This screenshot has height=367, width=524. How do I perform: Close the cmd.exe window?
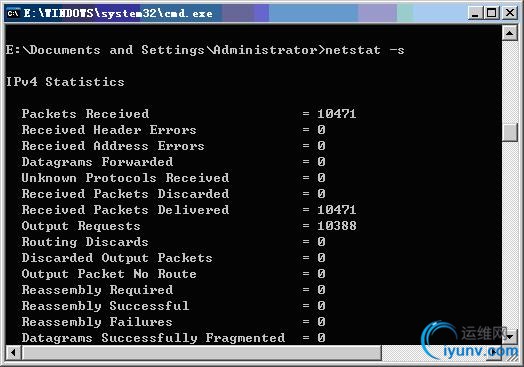510,13
